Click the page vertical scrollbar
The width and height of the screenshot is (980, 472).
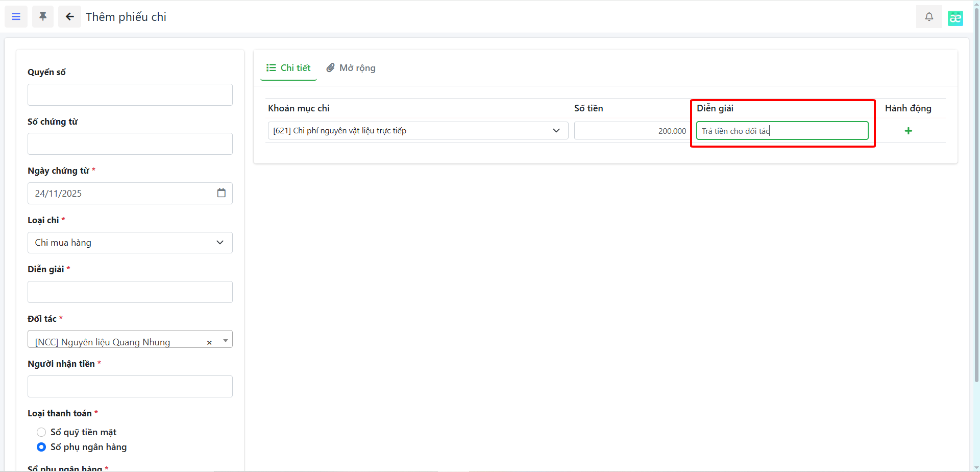976,204
